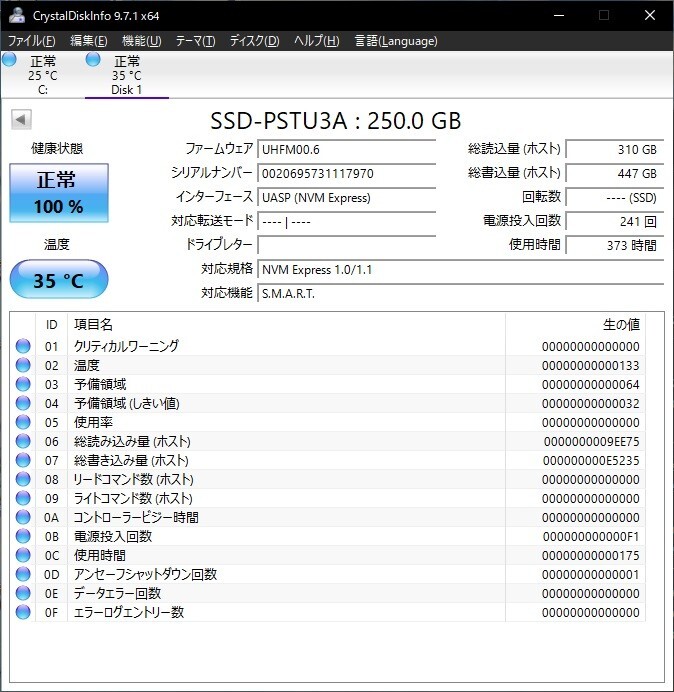
Task: Click the Disk 1 status orb
Action: (93, 61)
